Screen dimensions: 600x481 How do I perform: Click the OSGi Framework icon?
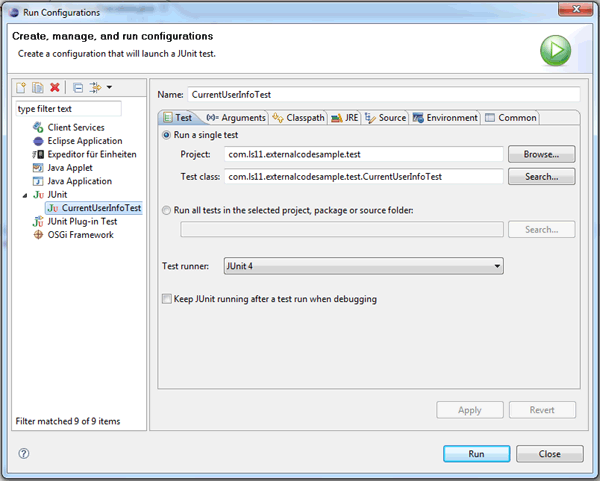point(38,235)
